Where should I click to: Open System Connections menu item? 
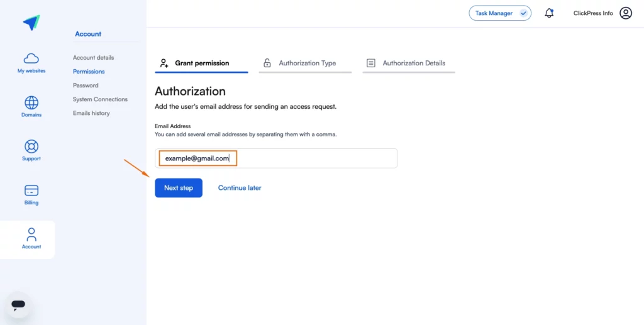point(100,99)
